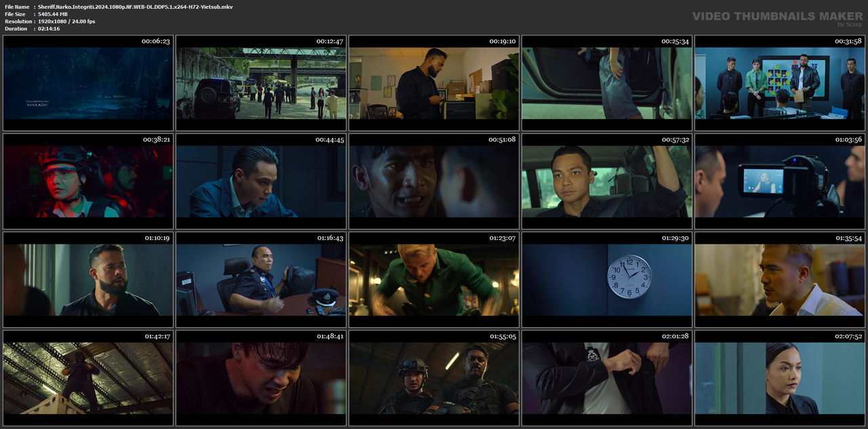Select the last thumbnail 02:07:52
Screen dimensions: 868x429
780,379
